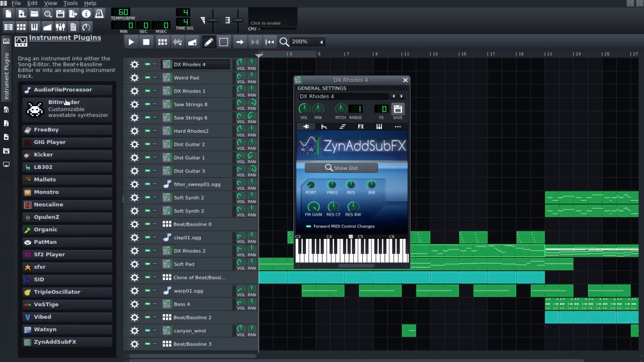Screen dimensions: 644x362
Task: Select the pencil draw mode tool
Action: coord(208,42)
